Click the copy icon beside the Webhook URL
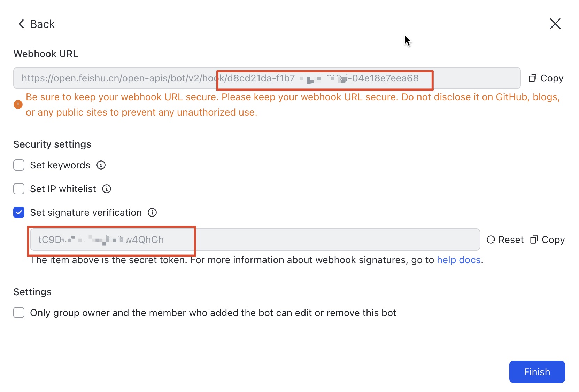 click(532, 78)
